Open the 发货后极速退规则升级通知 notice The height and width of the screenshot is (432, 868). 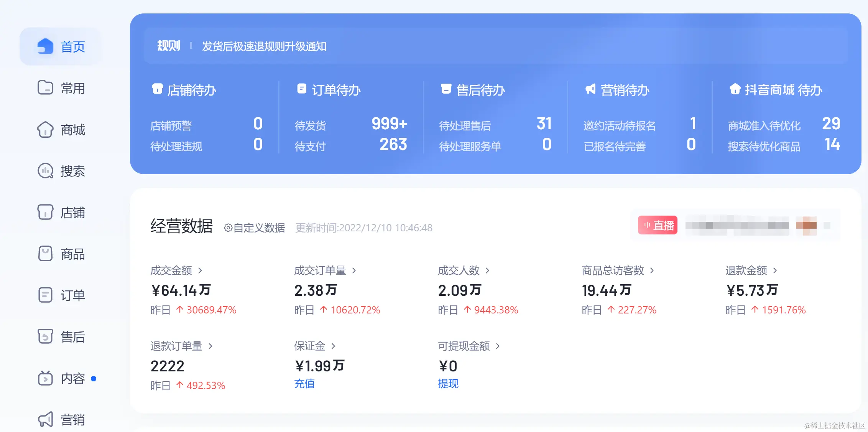tap(264, 46)
